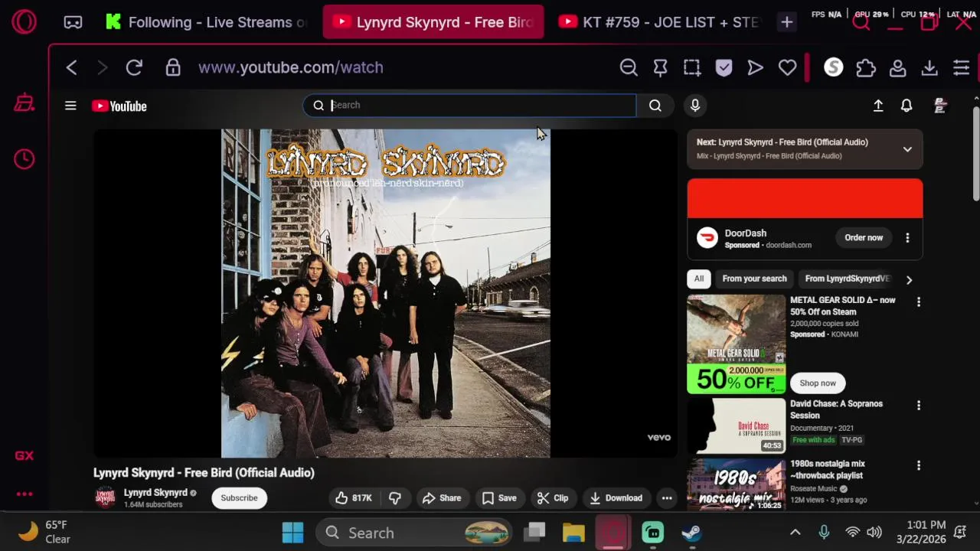Click DoorDash Order now button
The image size is (980, 551).
864,237
